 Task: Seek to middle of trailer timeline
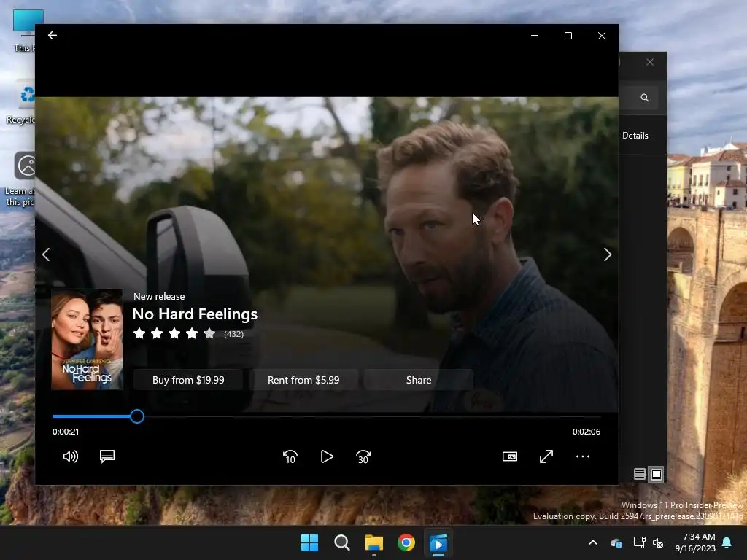click(326, 416)
